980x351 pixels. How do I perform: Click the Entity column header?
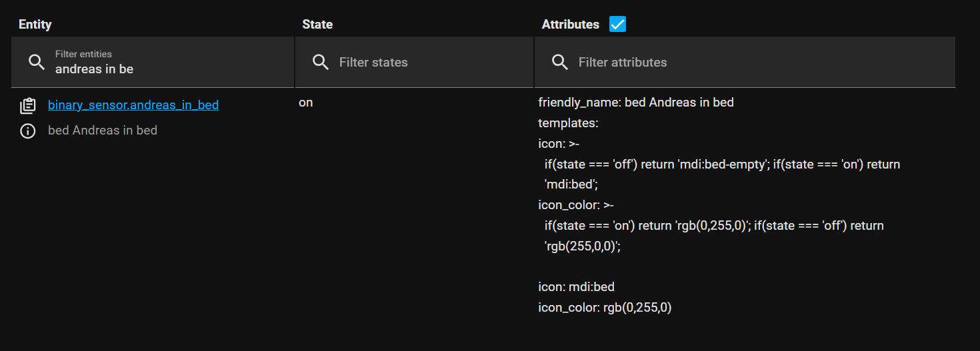(35, 25)
